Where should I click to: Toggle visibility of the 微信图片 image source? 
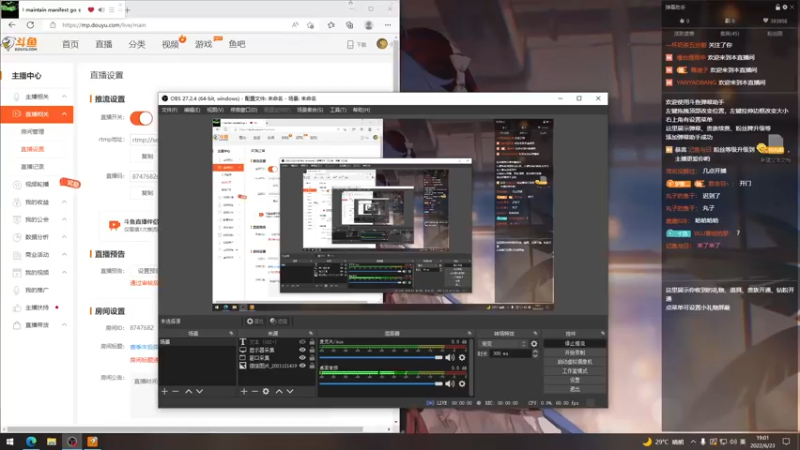pos(302,366)
